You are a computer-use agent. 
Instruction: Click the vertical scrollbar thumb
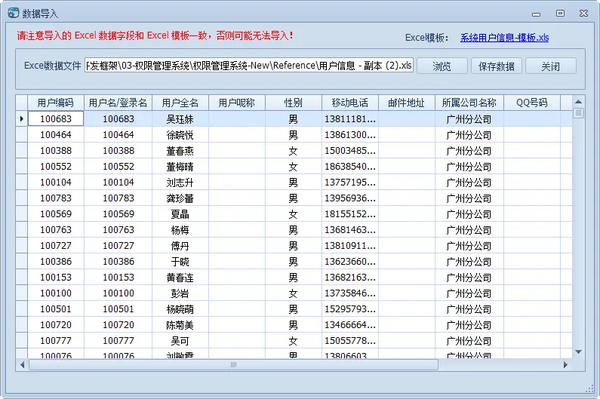[578, 113]
